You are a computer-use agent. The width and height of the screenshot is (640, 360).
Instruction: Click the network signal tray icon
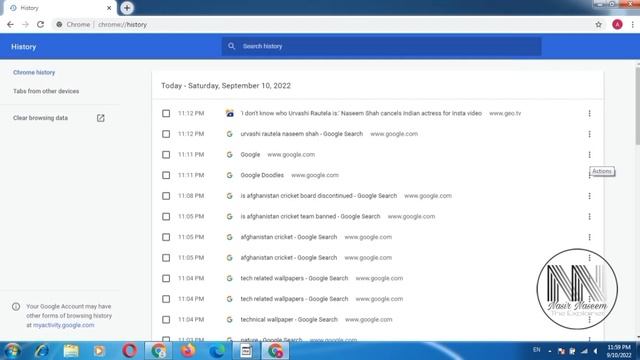tap(584, 351)
